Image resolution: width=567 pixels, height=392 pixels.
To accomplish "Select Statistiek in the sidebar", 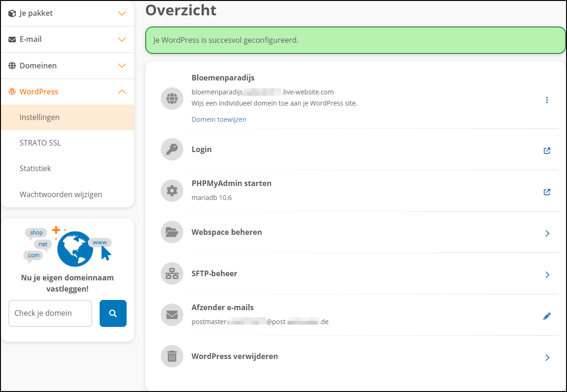I will coord(35,168).
